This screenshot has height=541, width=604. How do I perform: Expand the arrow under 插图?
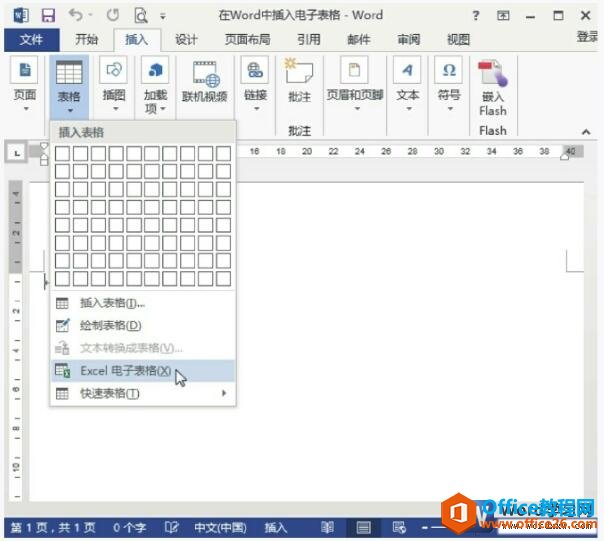pyautogui.click(x=116, y=109)
